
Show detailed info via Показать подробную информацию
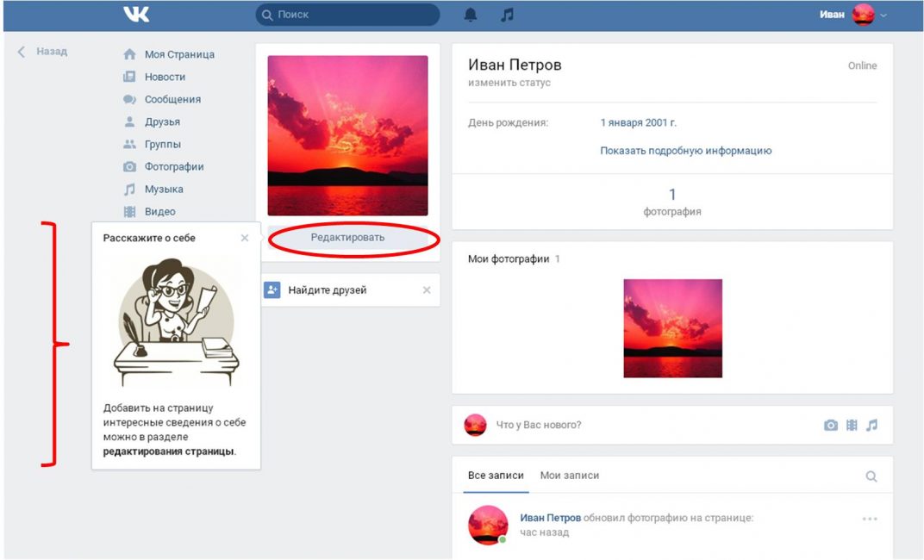[x=685, y=151]
